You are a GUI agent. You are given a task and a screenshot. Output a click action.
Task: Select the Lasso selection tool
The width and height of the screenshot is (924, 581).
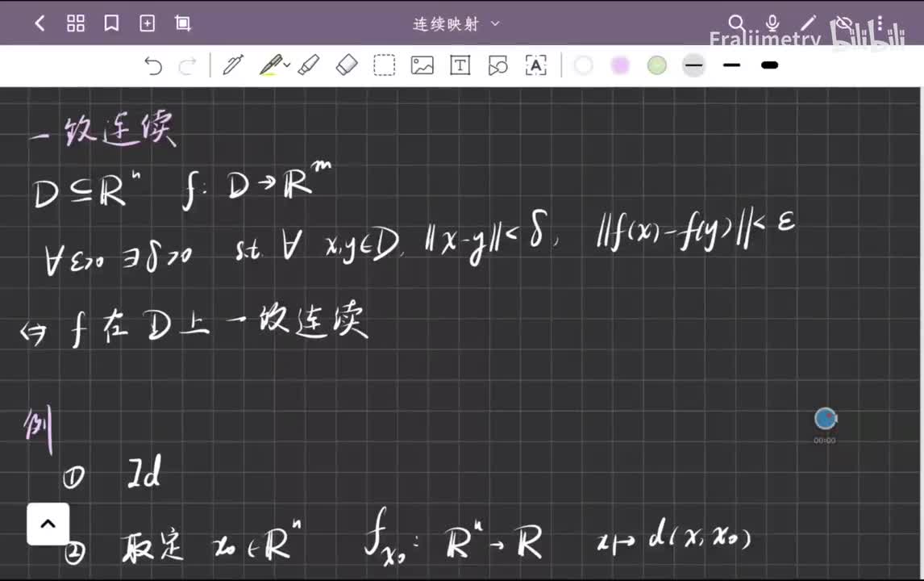coord(385,65)
